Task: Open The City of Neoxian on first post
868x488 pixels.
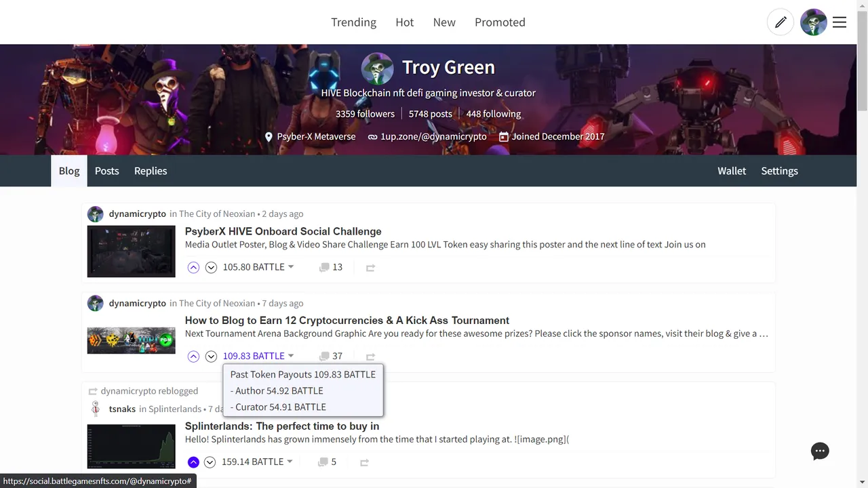Action: pos(217,213)
